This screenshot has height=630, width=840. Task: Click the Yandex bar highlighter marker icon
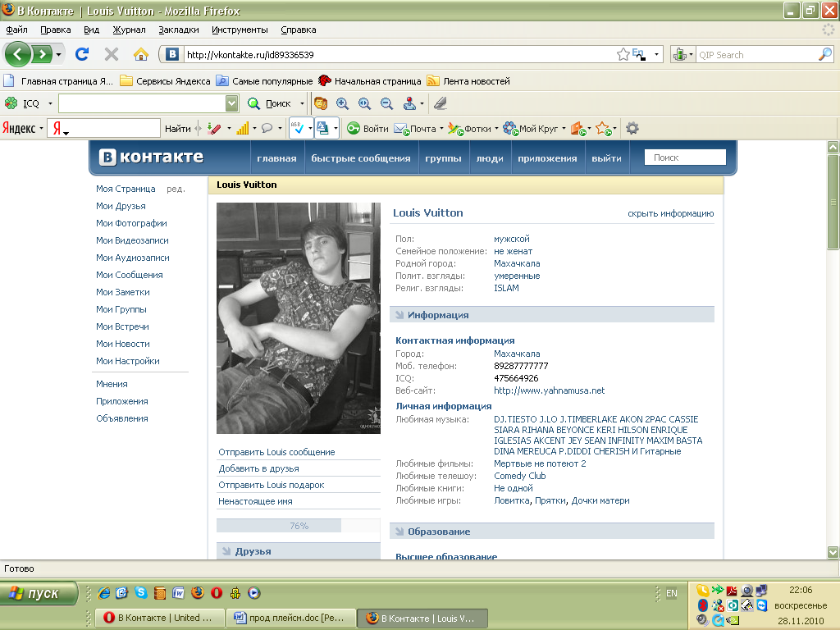214,129
